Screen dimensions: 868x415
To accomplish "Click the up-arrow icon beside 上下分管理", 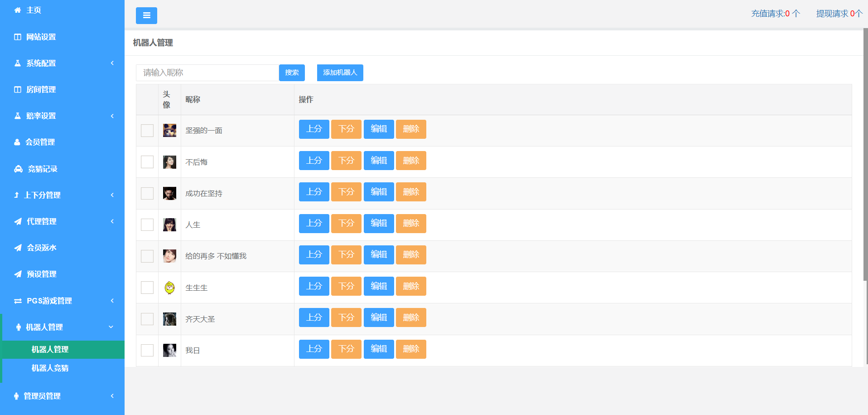I will [16, 195].
